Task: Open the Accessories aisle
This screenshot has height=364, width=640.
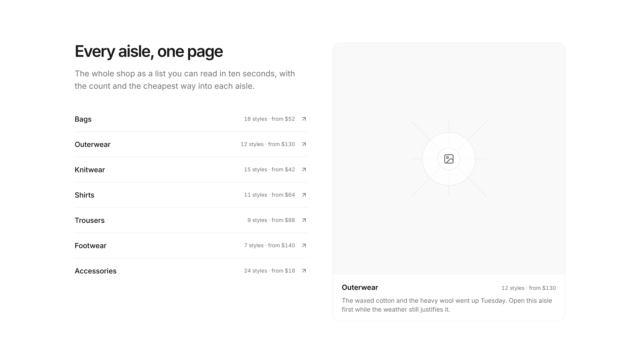Action: (191, 271)
